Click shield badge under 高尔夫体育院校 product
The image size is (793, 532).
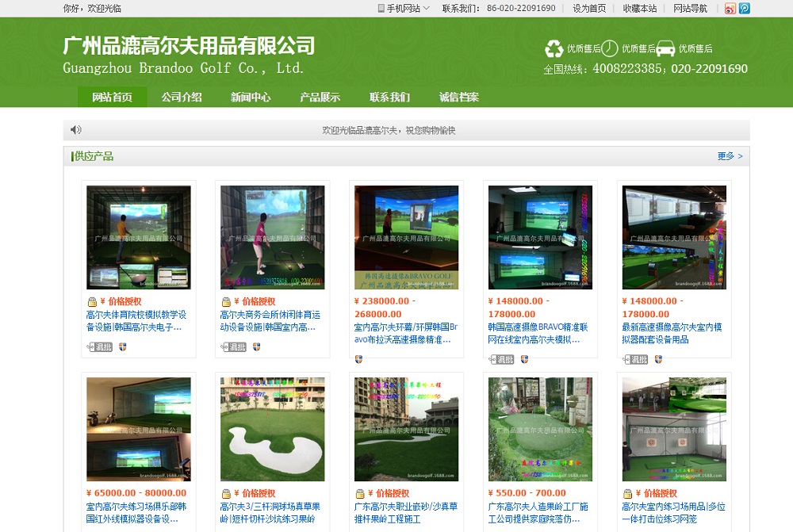tap(122, 347)
